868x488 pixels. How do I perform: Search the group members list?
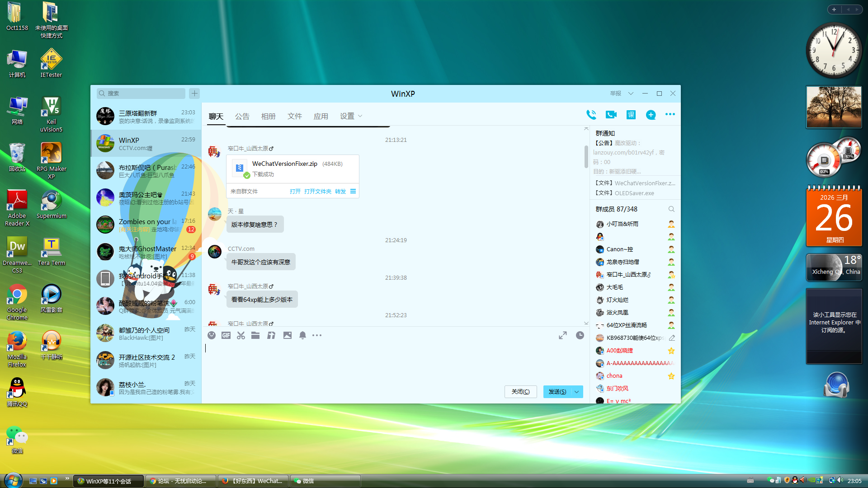(x=671, y=209)
